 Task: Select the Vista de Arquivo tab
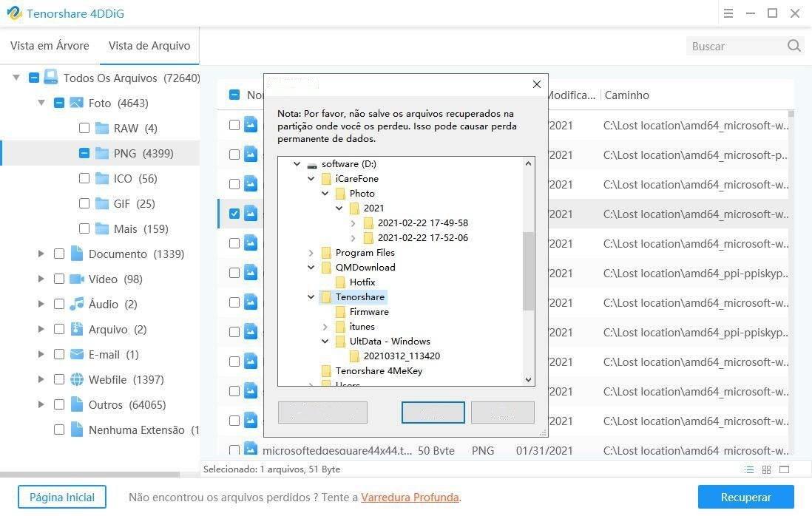coord(149,46)
